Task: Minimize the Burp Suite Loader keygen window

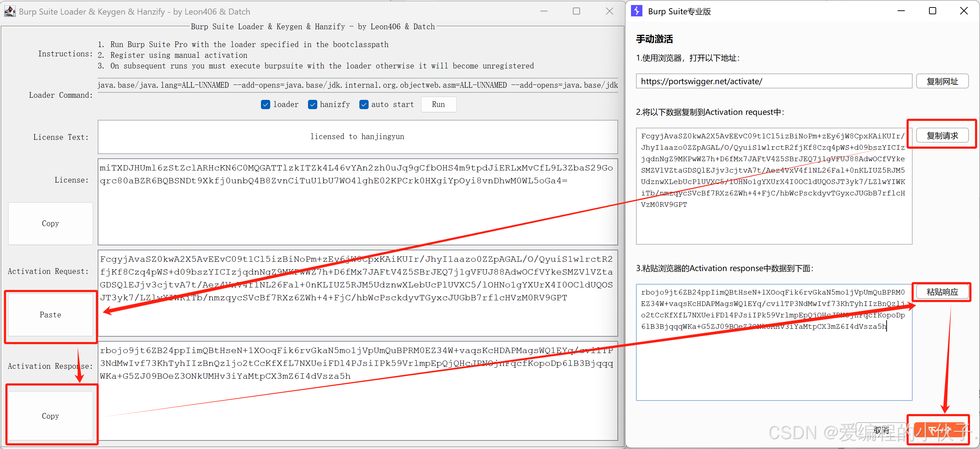Action: tap(544, 11)
